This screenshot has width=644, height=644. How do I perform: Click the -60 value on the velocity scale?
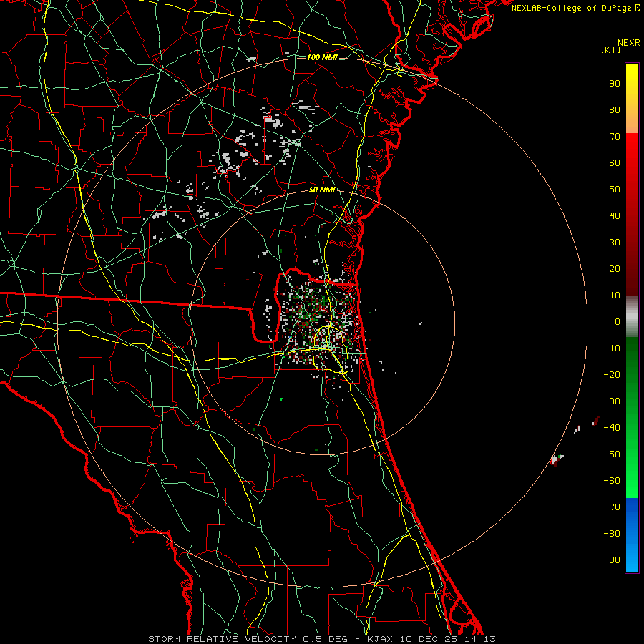612,481
